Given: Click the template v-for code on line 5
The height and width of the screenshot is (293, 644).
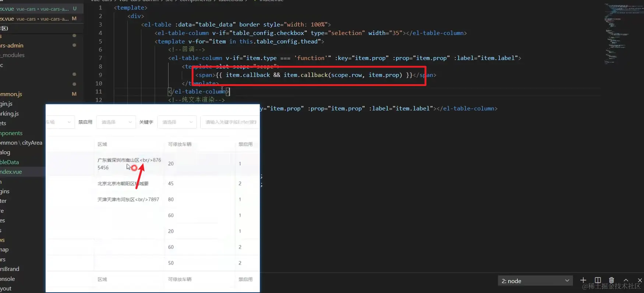Looking at the screenshot, I should coord(240,42).
